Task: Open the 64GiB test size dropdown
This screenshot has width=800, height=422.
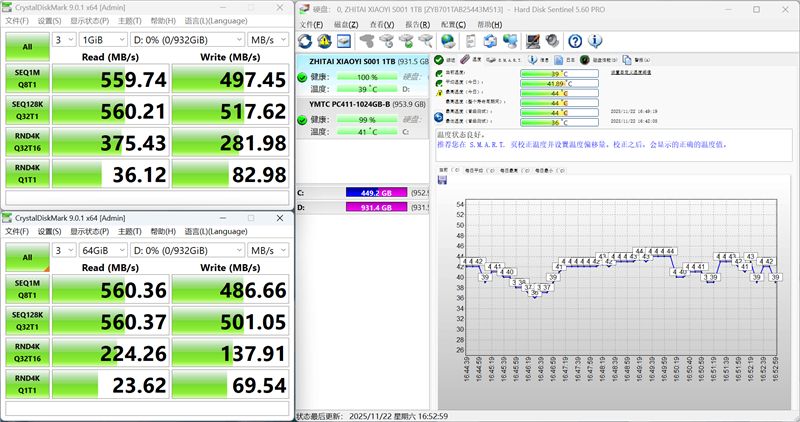Action: [x=103, y=249]
